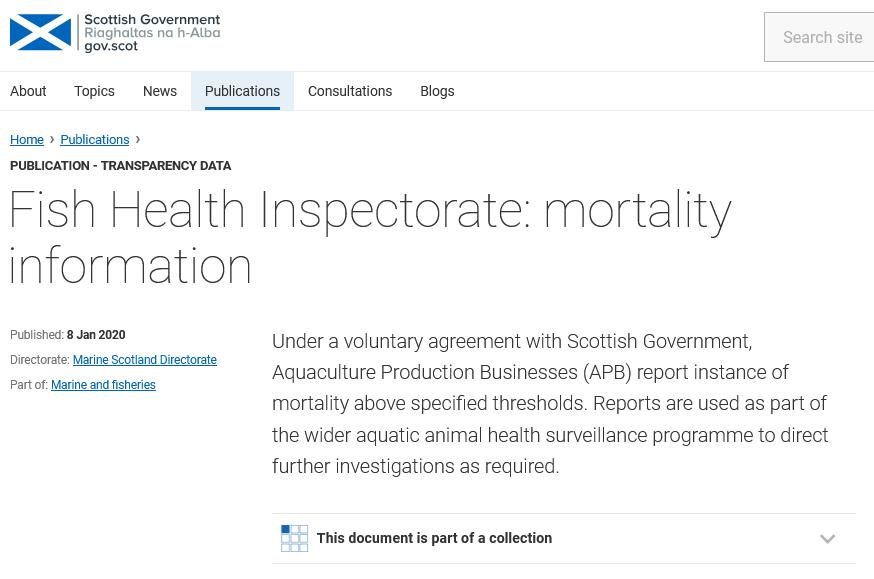Viewport: 874px width, 579px height.
Task: Navigate to the Blogs section
Action: coord(437,91)
